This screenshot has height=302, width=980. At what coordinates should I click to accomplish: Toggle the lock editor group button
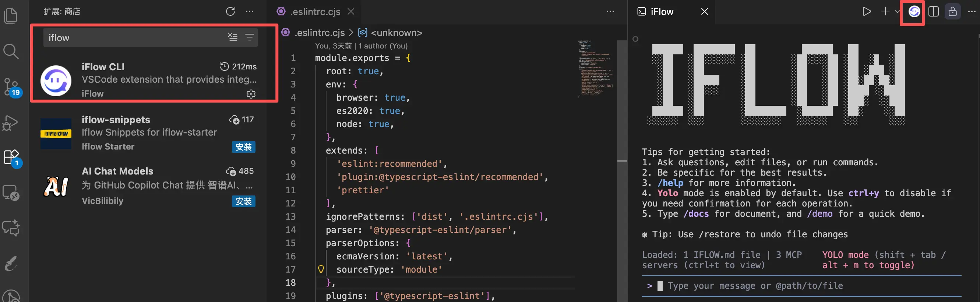[x=952, y=12]
